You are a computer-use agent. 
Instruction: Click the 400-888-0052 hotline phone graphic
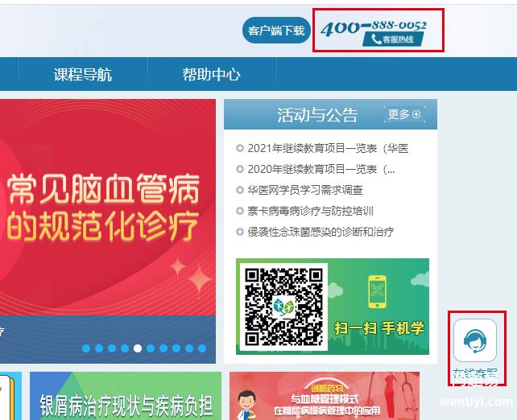(x=374, y=32)
